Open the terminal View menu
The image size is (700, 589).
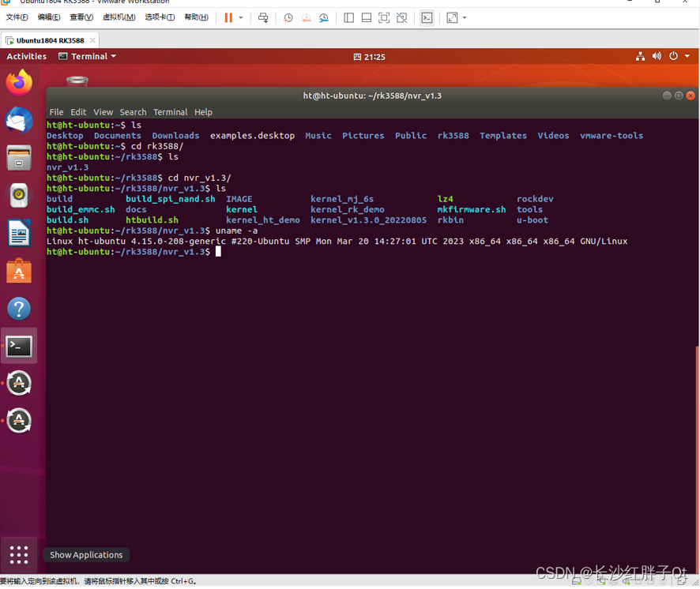pyautogui.click(x=103, y=112)
